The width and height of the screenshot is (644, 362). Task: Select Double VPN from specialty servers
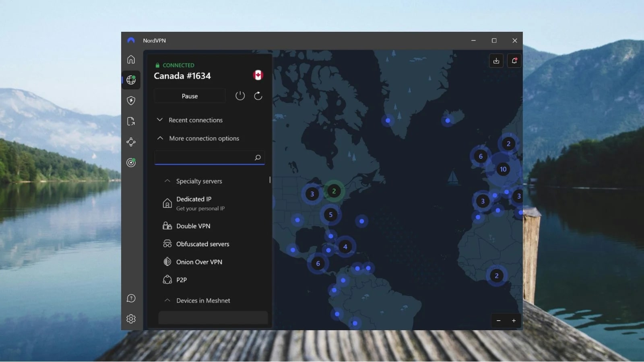[x=193, y=226]
